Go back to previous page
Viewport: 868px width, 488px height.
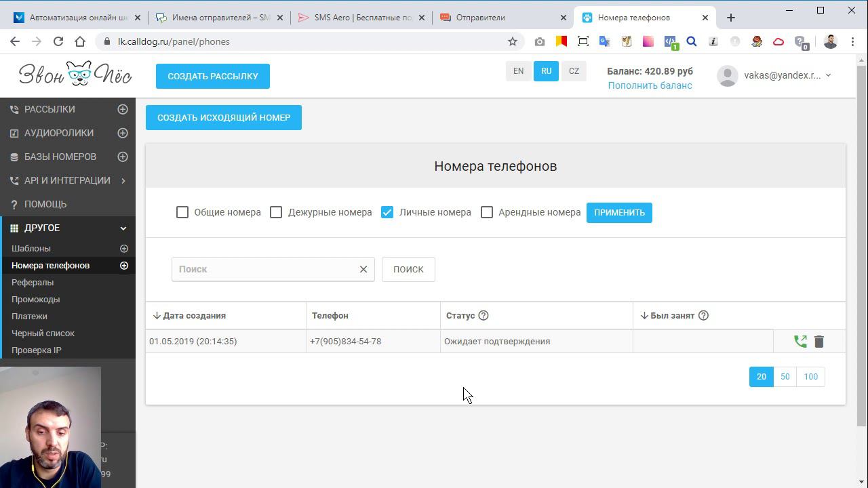click(15, 41)
